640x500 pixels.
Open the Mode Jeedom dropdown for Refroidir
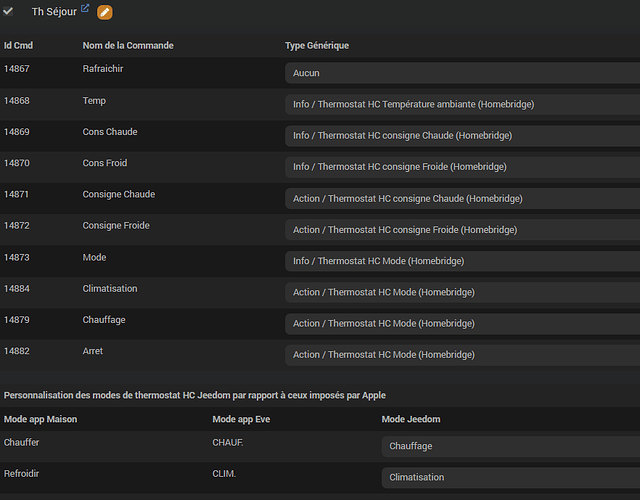510,478
